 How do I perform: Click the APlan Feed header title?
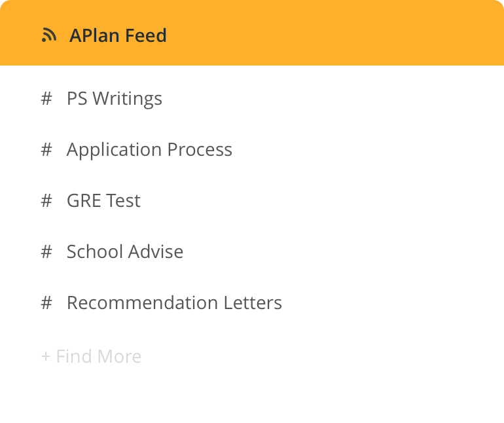(x=118, y=35)
